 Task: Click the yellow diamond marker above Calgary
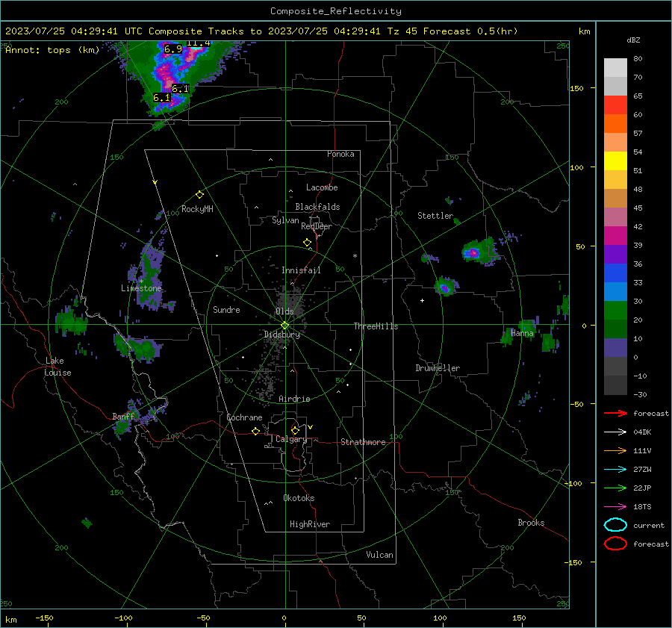295,430
